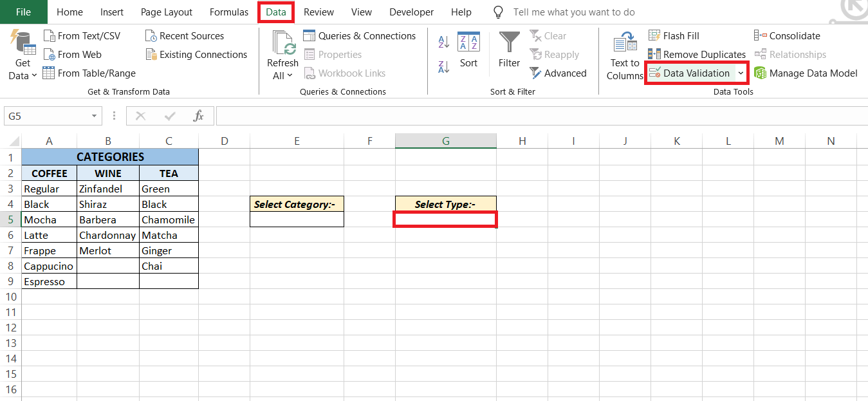Clear the filter
This screenshot has width=868, height=401.
click(548, 36)
